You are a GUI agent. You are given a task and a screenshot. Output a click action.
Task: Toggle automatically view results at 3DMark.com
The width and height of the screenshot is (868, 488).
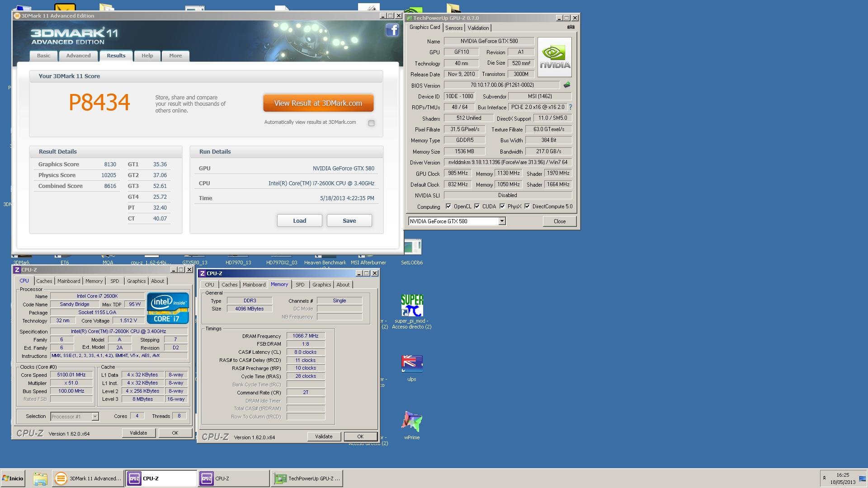pos(371,123)
